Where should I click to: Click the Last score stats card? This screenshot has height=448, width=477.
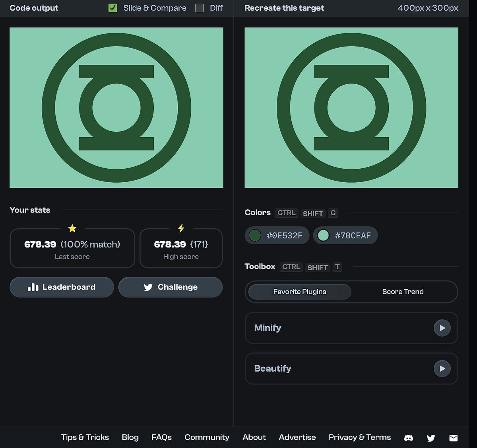click(x=72, y=249)
